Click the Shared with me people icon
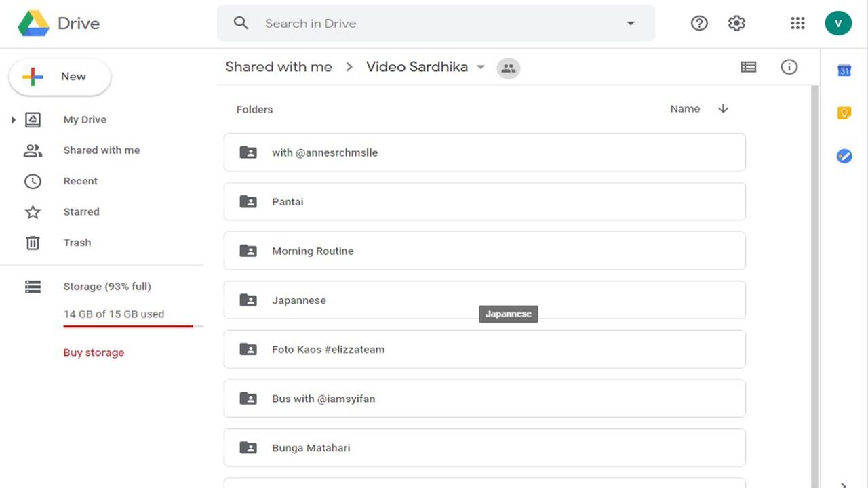 (x=33, y=150)
